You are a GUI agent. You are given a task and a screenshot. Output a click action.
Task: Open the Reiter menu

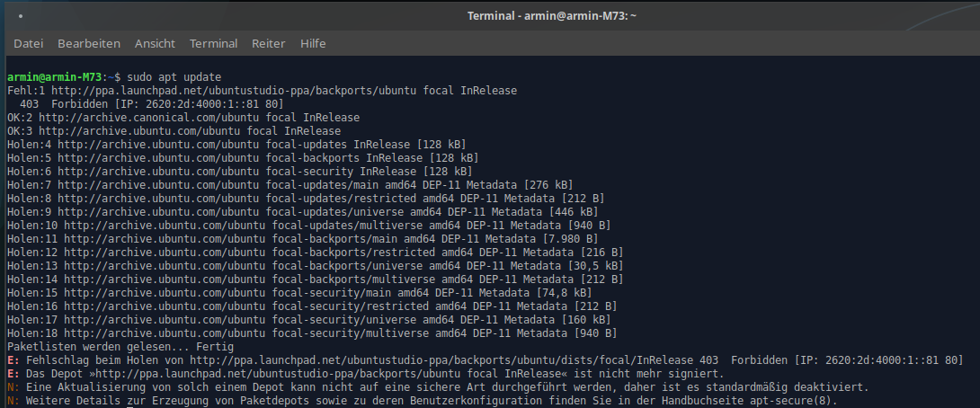point(269,43)
